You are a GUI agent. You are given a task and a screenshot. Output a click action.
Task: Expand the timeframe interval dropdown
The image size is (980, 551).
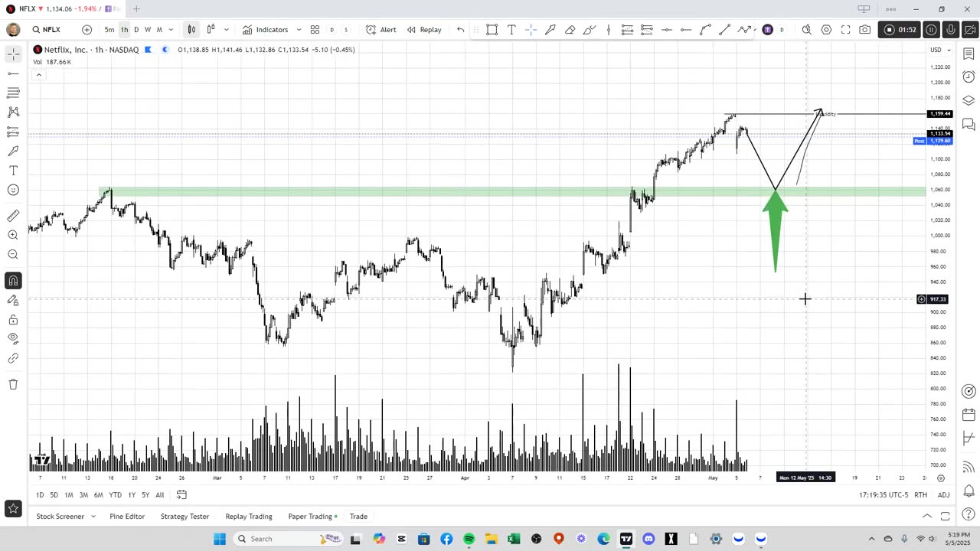coord(171,30)
